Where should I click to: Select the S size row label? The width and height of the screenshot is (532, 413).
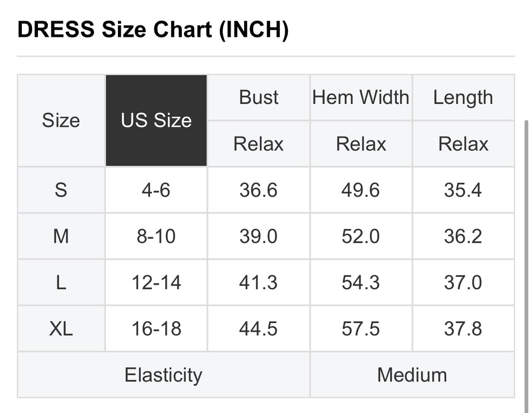point(61,190)
